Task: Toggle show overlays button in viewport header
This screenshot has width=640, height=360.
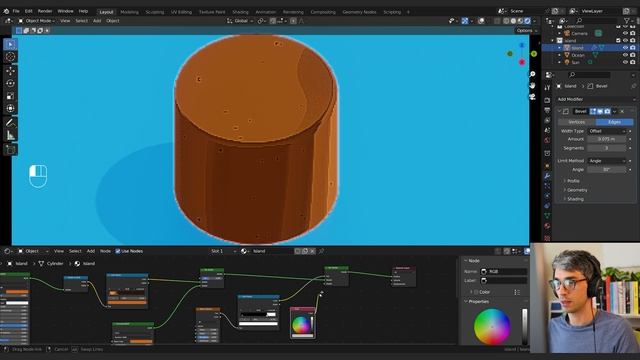Action: point(481,21)
